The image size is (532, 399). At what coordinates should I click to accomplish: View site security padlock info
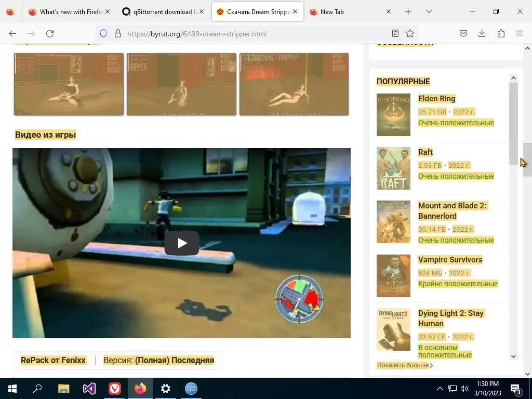118,34
